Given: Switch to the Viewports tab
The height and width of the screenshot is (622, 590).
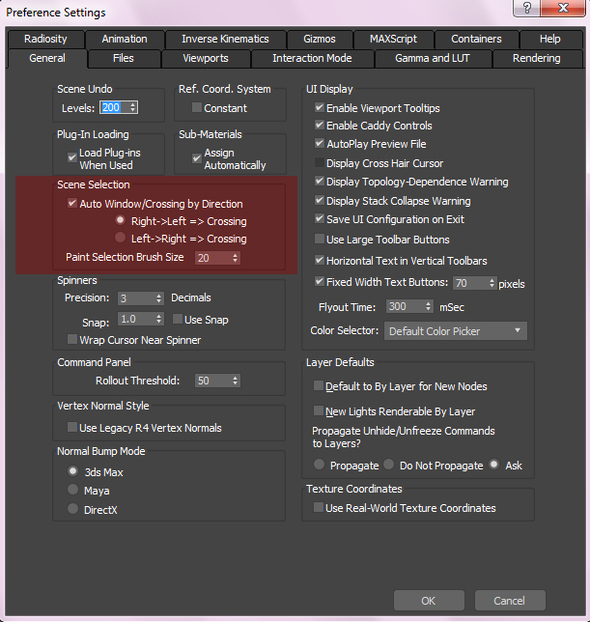Looking at the screenshot, I should 206,58.
